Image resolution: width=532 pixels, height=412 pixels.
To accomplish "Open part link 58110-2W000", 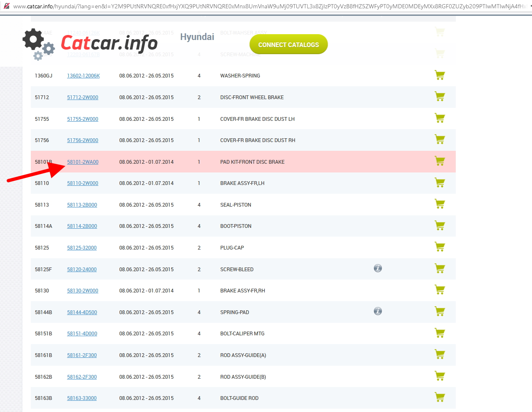I will tap(82, 183).
